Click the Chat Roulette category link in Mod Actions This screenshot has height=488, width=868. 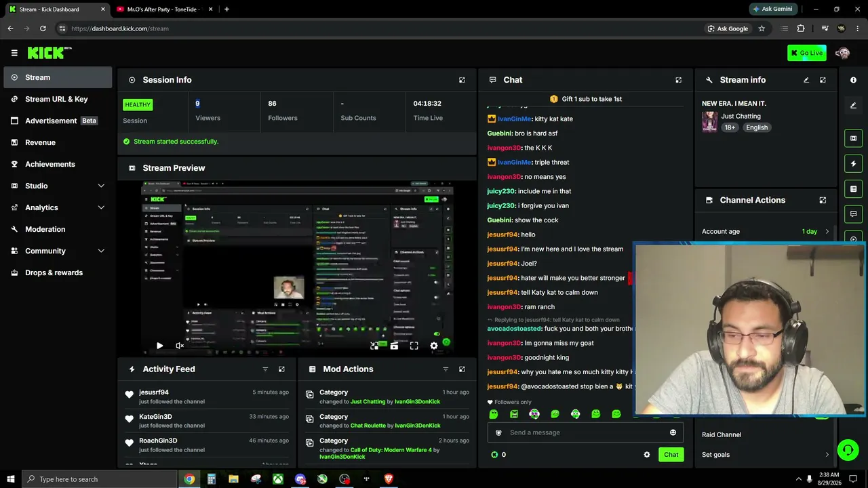[367, 426]
